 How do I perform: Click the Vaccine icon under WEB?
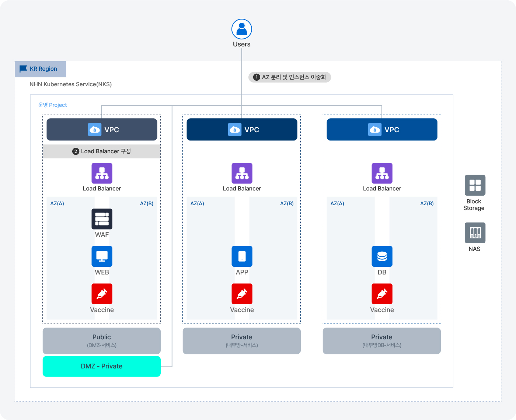coord(102,294)
